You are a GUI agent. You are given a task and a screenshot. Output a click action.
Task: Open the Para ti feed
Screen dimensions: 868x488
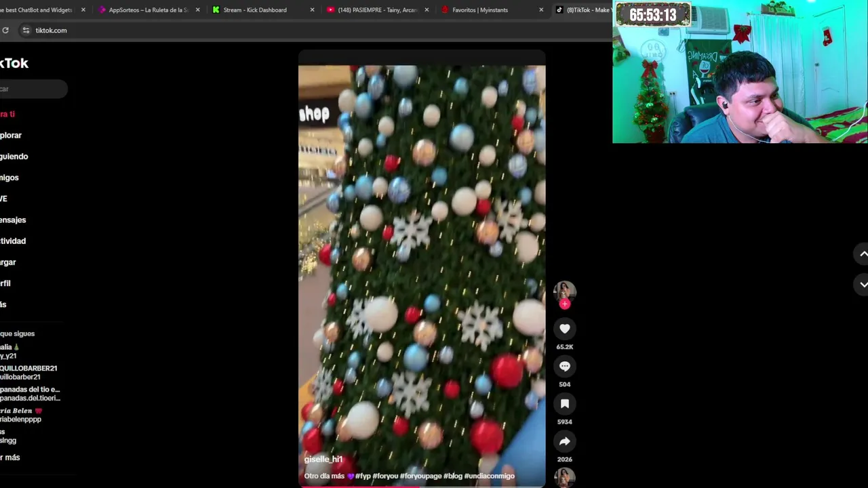click(7, 114)
